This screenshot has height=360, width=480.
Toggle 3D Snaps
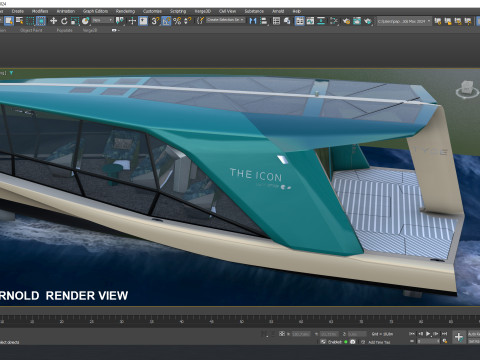(155, 21)
